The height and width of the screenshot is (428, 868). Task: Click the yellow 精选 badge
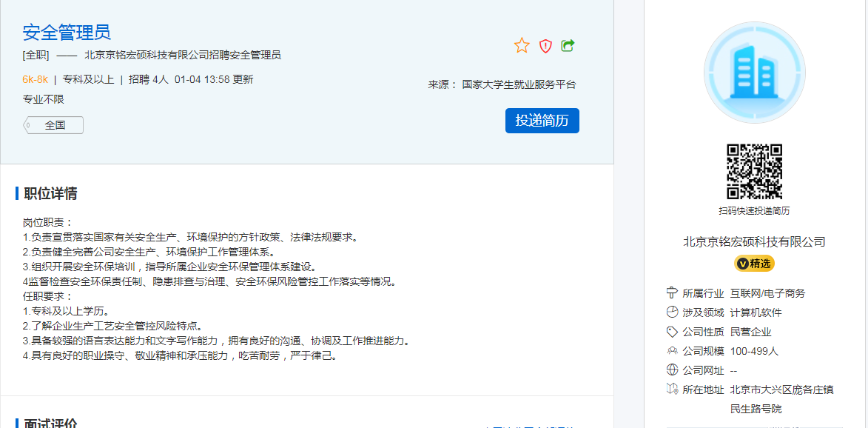[754, 264]
